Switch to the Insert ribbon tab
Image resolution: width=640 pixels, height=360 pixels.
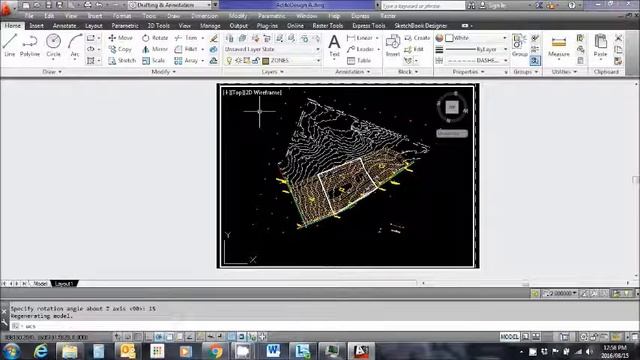(36, 25)
